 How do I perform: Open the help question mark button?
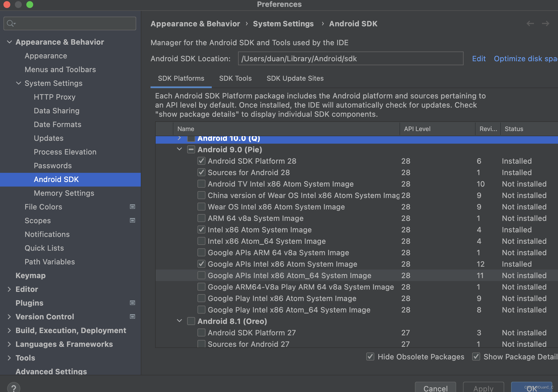click(x=13, y=388)
